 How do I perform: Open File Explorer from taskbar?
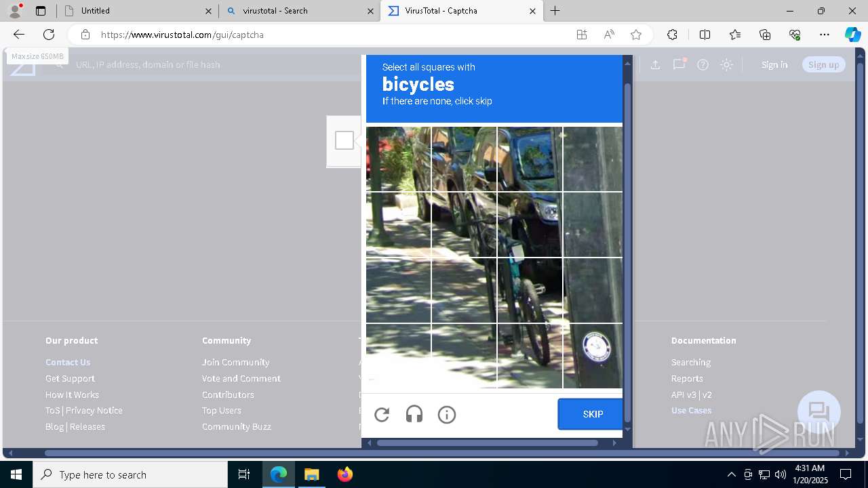[311, 474]
